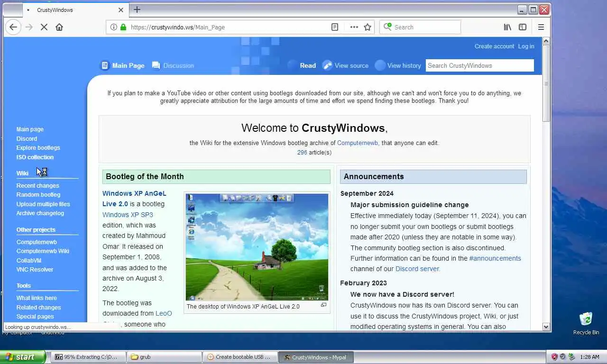The width and height of the screenshot is (607, 364).
Task: Open Explore bootlegs in sidebar
Action: click(38, 147)
